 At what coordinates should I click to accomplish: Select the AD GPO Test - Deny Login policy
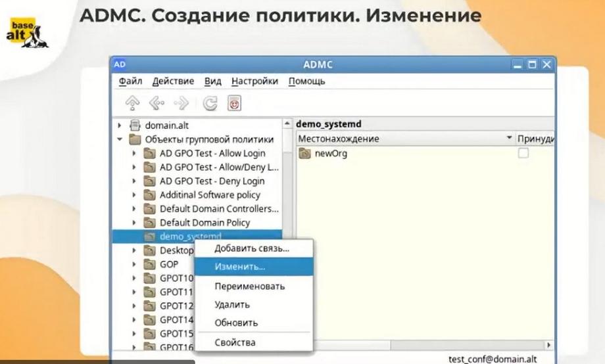(212, 181)
